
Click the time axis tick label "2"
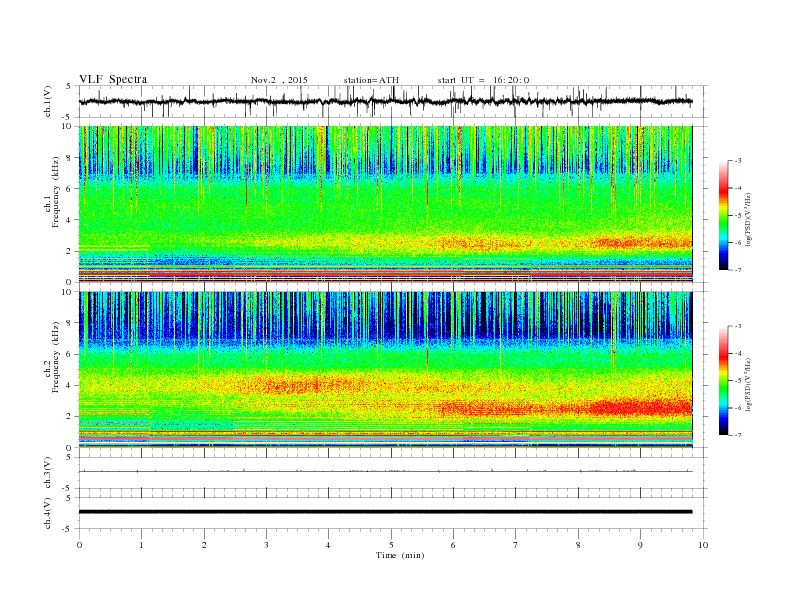[204, 545]
